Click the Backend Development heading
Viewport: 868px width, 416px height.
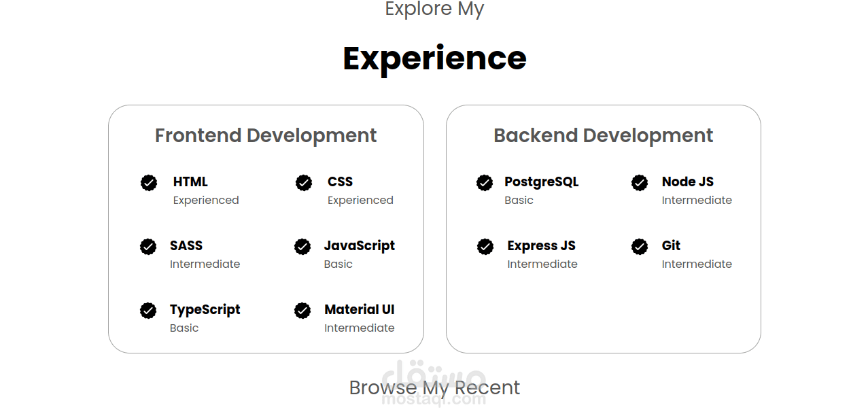pos(603,135)
